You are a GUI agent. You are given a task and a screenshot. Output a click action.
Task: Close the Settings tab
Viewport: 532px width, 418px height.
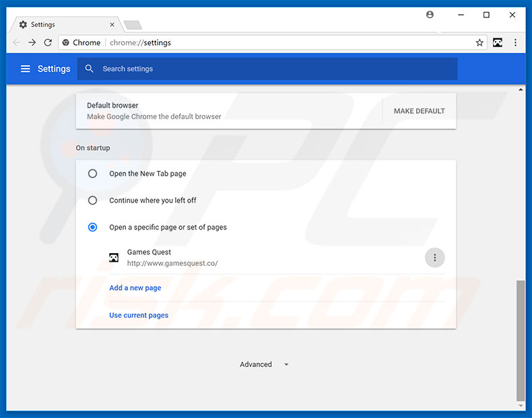pyautogui.click(x=112, y=24)
